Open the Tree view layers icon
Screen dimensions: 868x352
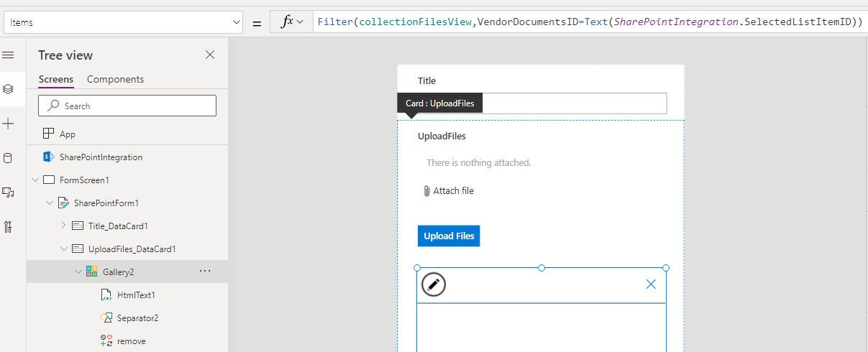pos(9,89)
